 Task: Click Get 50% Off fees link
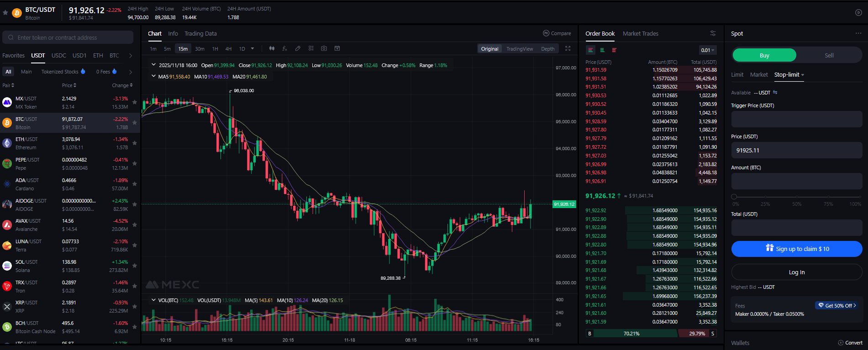[837, 305]
